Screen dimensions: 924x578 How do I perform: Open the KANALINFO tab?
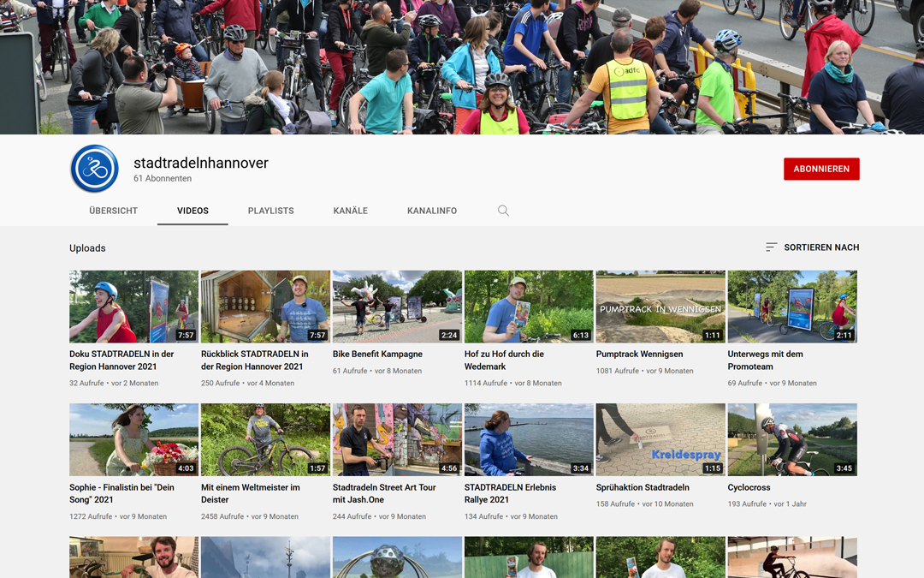(x=432, y=211)
